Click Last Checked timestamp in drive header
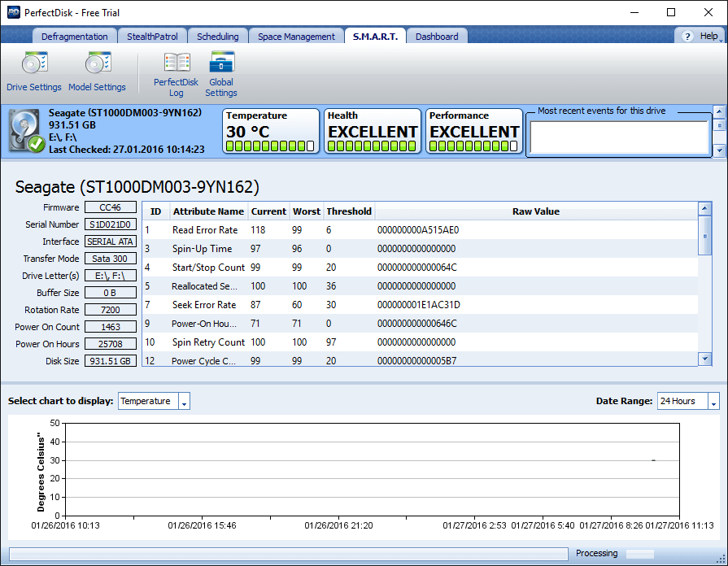 pos(127,150)
